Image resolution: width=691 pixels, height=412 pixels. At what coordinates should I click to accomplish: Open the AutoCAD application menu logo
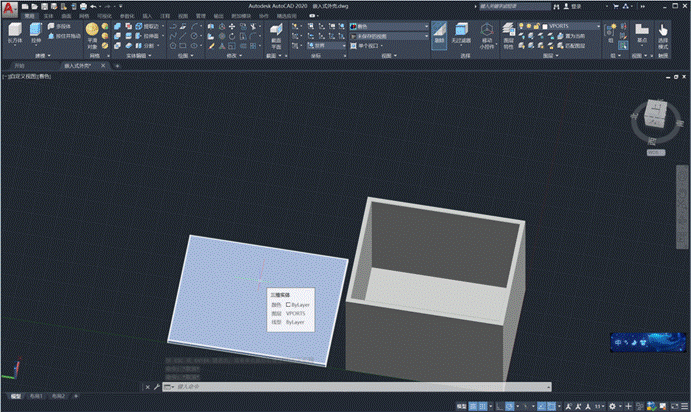point(9,9)
